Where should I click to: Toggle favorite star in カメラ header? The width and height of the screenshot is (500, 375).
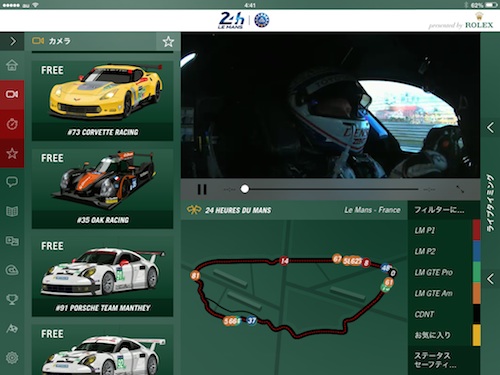(x=168, y=42)
